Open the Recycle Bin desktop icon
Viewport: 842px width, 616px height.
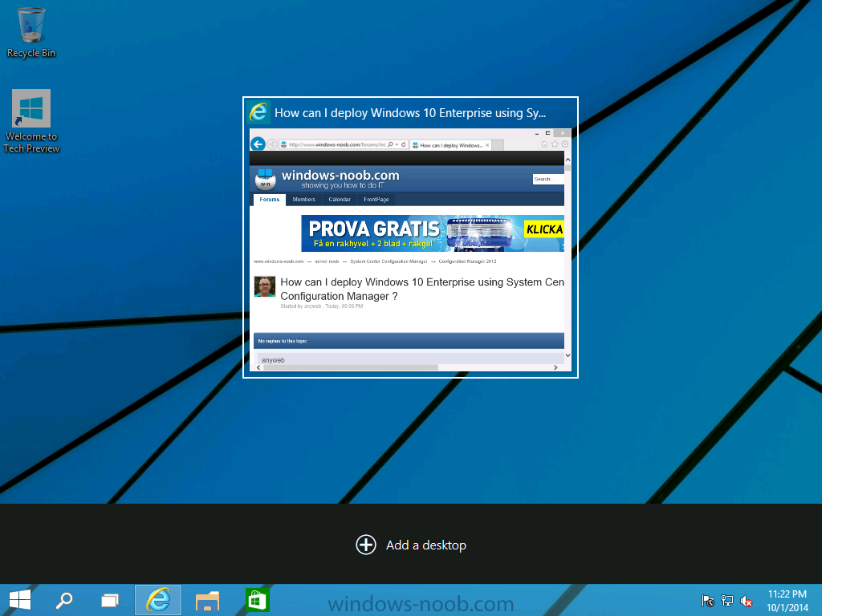coord(31,32)
